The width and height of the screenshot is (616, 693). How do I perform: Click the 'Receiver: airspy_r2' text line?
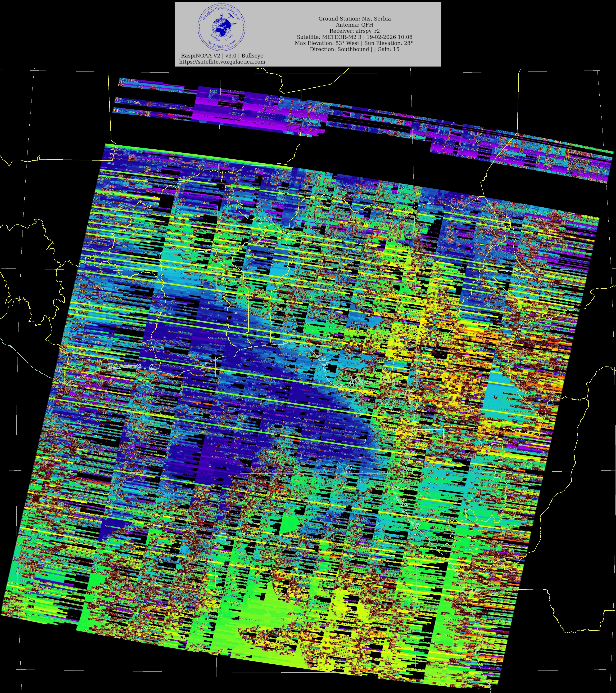click(354, 31)
